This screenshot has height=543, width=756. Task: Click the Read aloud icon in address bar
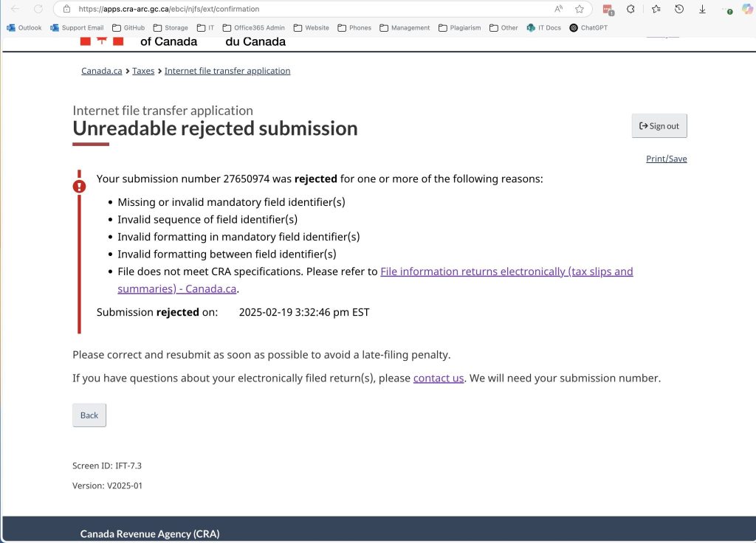click(558, 9)
